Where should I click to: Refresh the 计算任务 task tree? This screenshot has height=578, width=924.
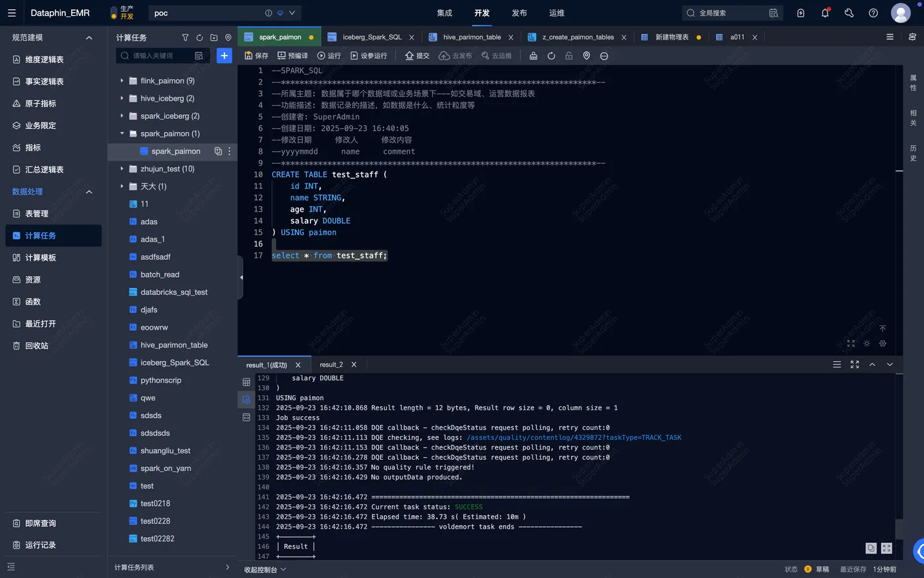[x=199, y=38]
